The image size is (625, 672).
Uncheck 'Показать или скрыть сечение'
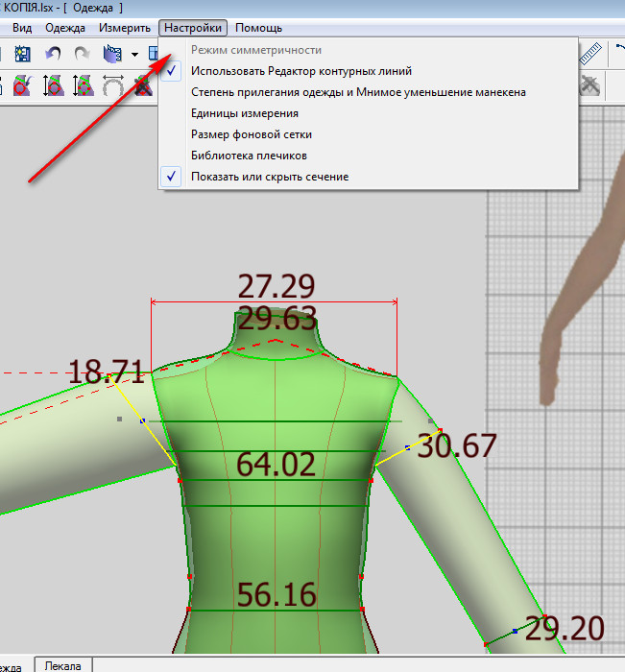tap(270, 177)
